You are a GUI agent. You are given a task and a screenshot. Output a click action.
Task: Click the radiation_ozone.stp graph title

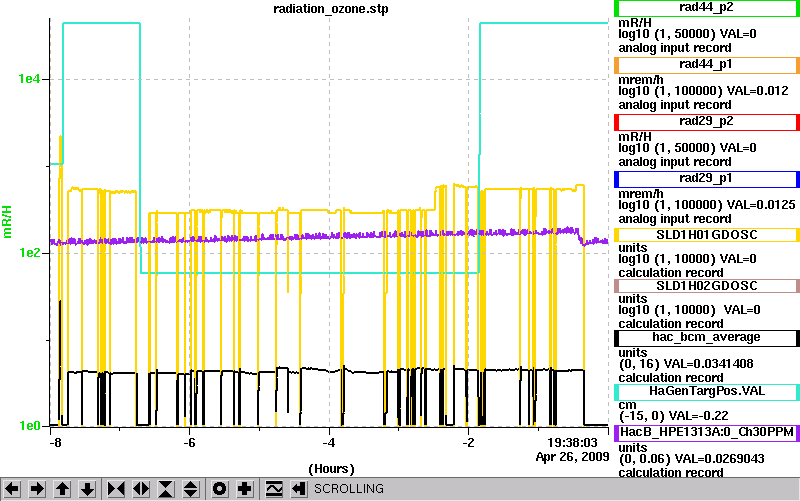pos(331,9)
